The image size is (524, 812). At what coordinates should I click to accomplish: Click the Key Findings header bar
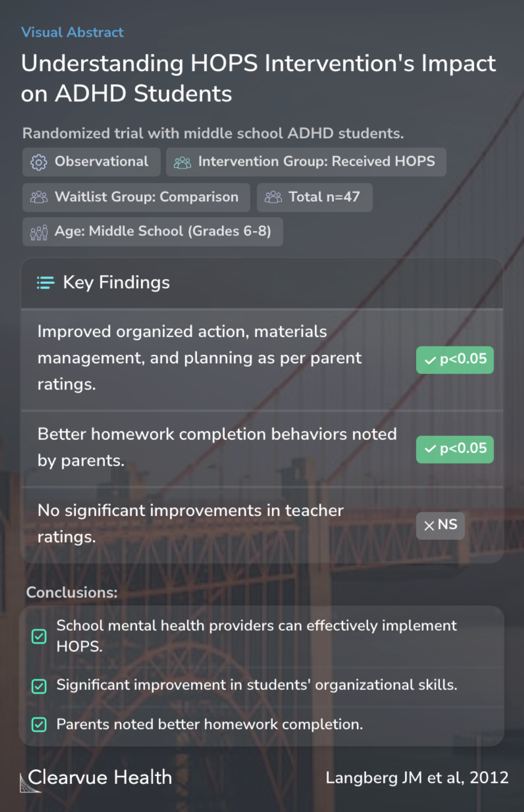click(x=262, y=283)
